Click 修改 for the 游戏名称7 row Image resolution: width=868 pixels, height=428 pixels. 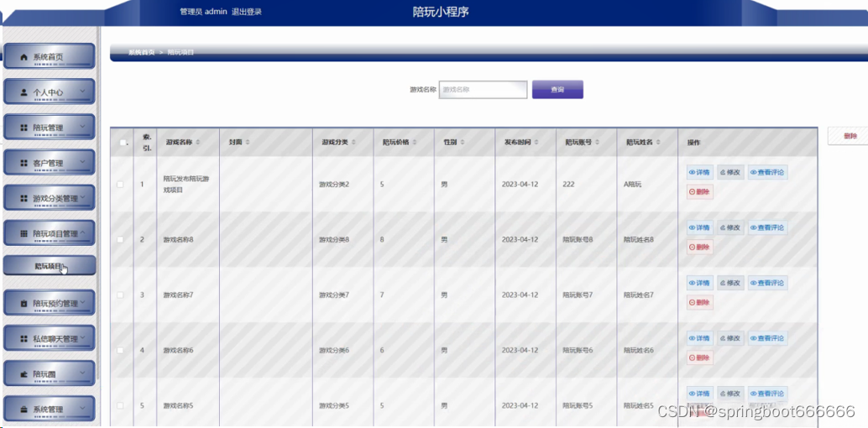730,283
